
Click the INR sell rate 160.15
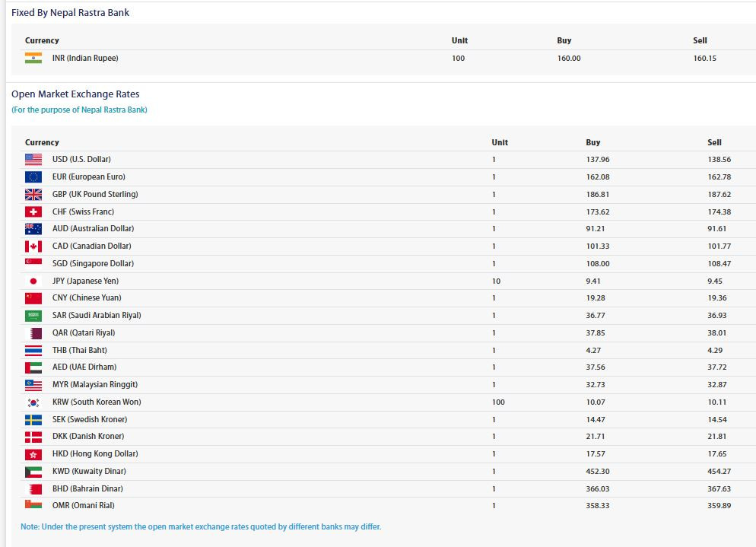pos(705,59)
